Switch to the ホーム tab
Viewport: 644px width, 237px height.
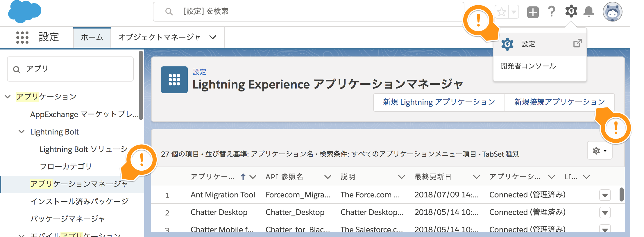[x=92, y=37]
